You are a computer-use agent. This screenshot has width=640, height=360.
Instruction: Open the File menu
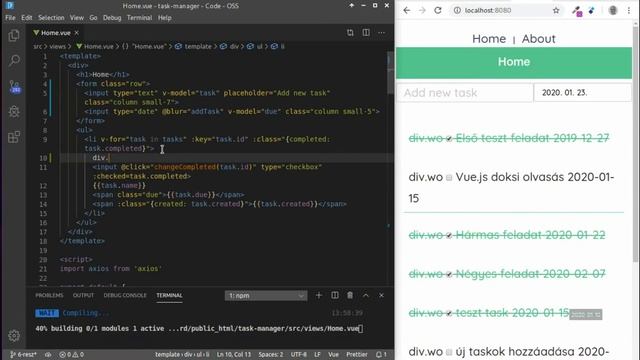point(10,18)
